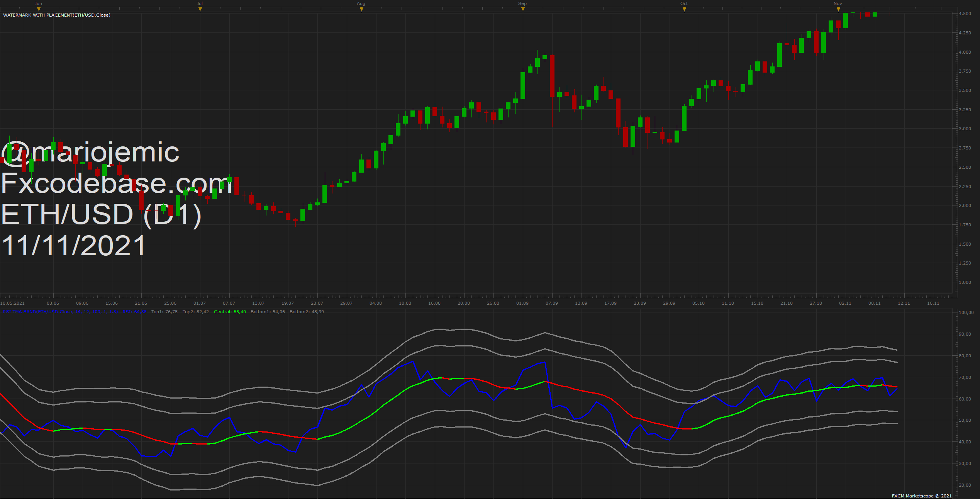980x499 pixels.
Task: Click the 16.11 date axis label
Action: pos(933,303)
